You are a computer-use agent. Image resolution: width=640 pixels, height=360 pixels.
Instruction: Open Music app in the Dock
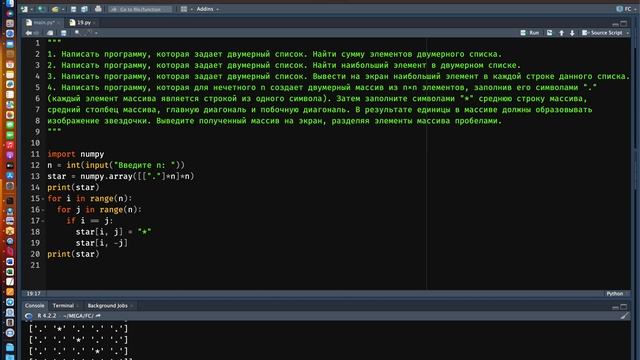10,145
